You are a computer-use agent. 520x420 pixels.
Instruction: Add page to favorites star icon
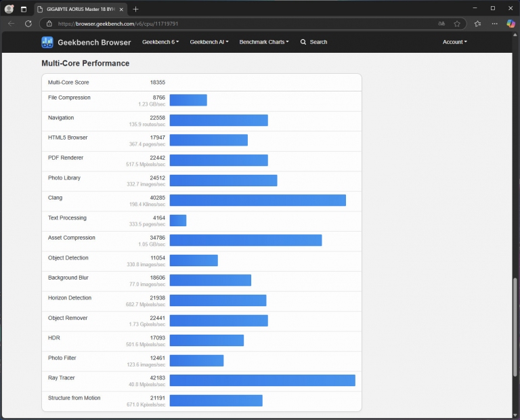pos(457,24)
